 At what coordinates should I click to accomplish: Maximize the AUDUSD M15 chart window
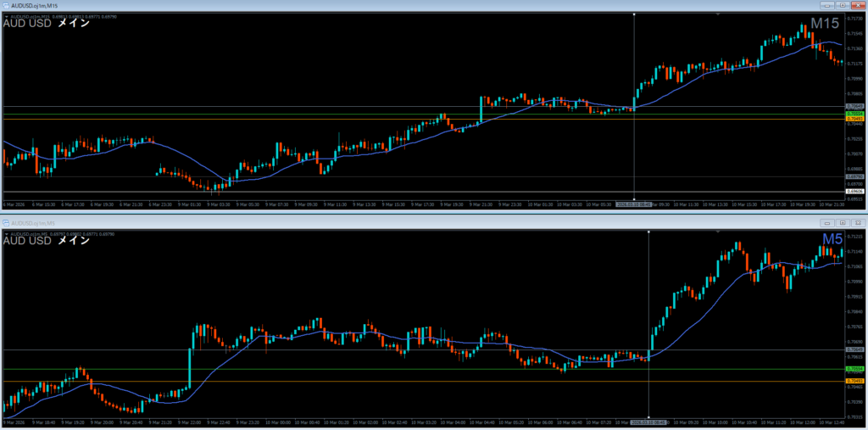pos(843,5)
